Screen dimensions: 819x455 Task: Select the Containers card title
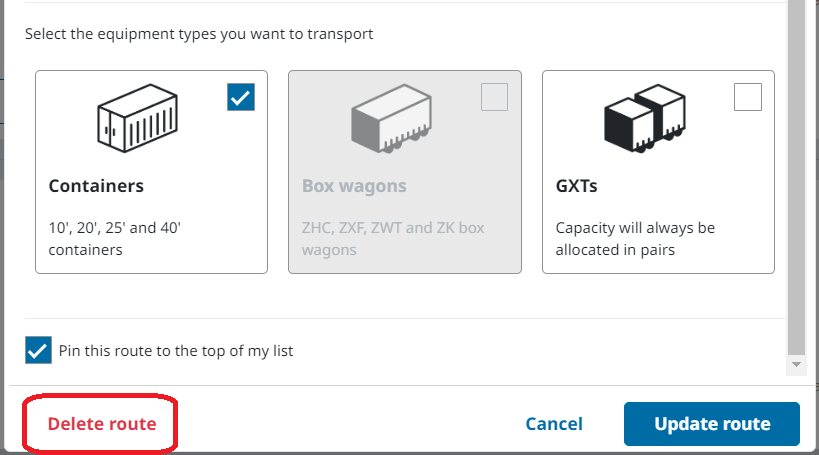tap(96, 186)
